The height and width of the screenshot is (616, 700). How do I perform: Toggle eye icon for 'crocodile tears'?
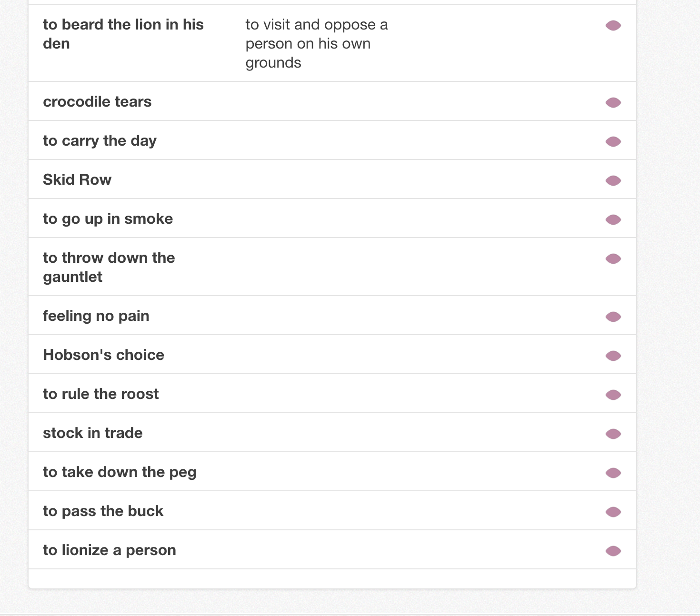pyautogui.click(x=613, y=102)
